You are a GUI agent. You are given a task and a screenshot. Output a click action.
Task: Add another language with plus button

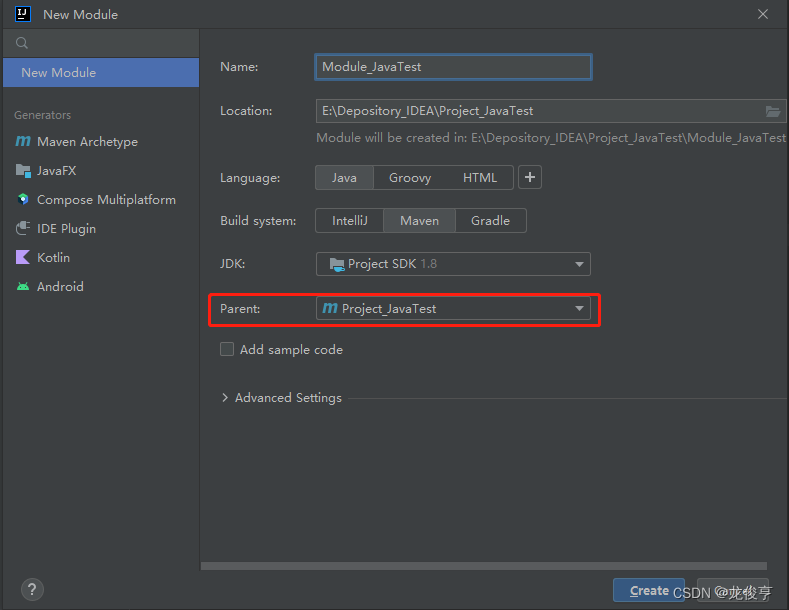530,178
